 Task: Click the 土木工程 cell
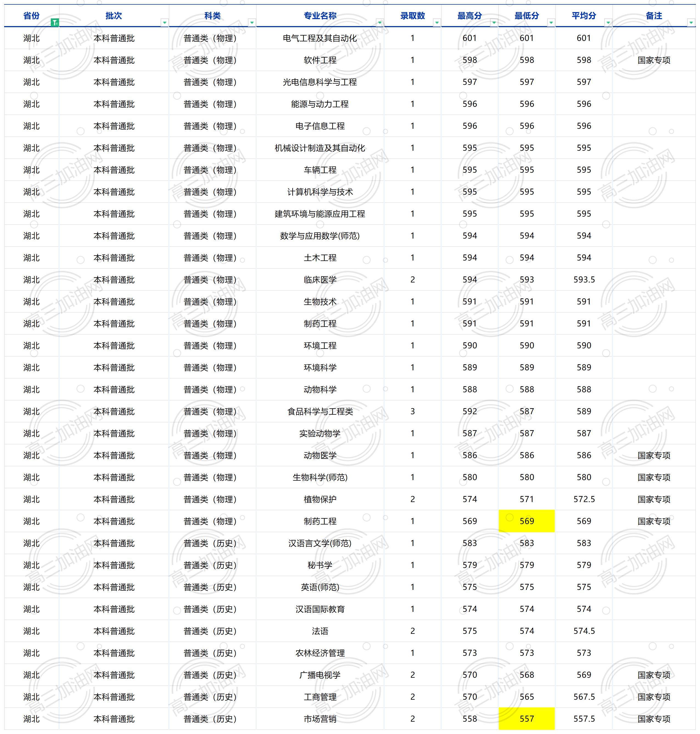pos(320,258)
